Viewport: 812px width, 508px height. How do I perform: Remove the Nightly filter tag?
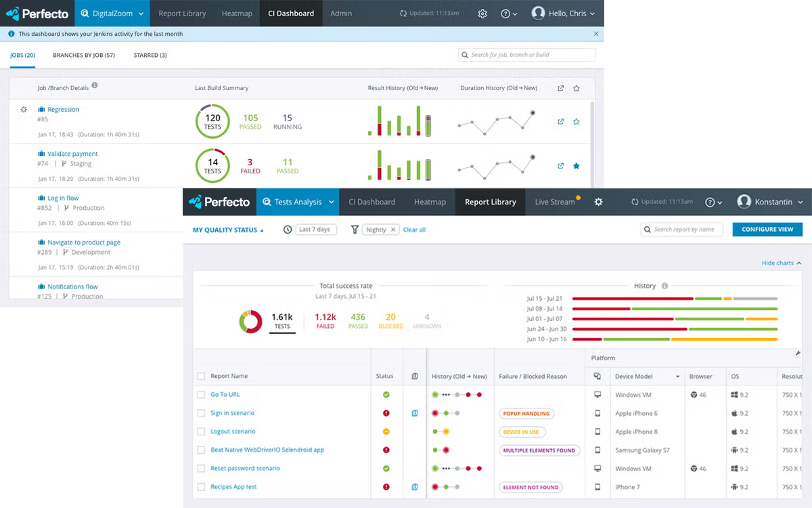point(394,230)
